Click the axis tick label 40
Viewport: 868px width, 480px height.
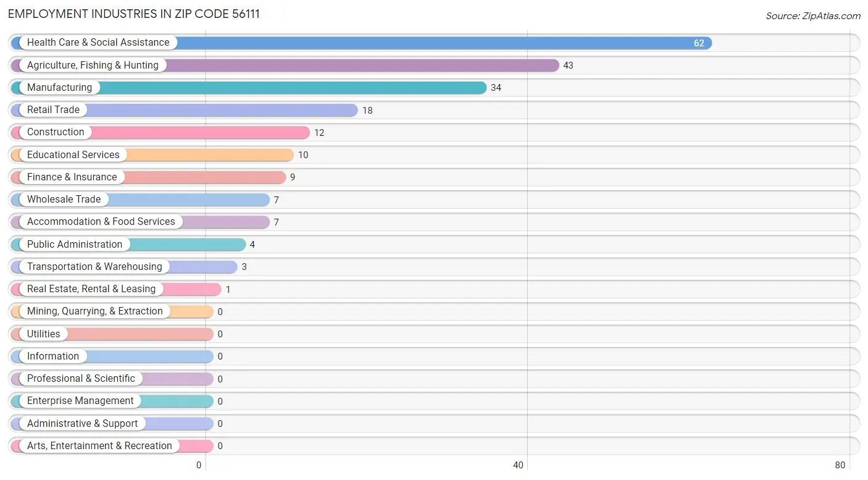[x=519, y=465]
